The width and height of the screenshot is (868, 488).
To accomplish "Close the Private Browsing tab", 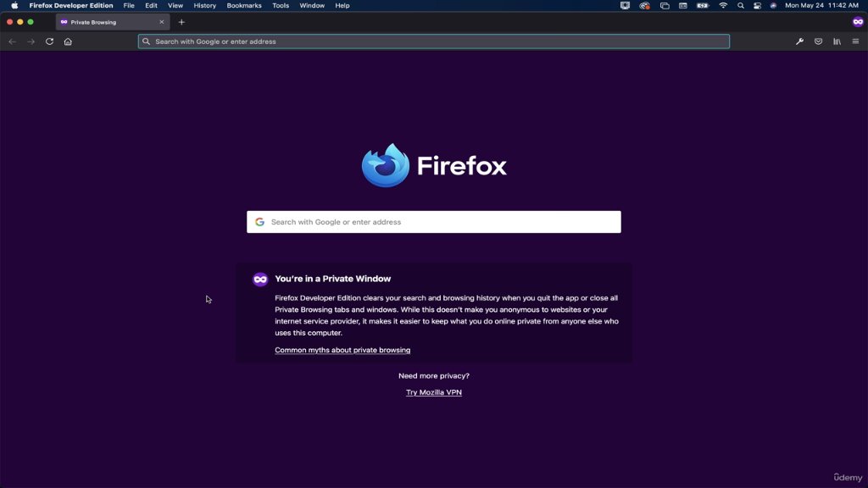I will tap(162, 22).
